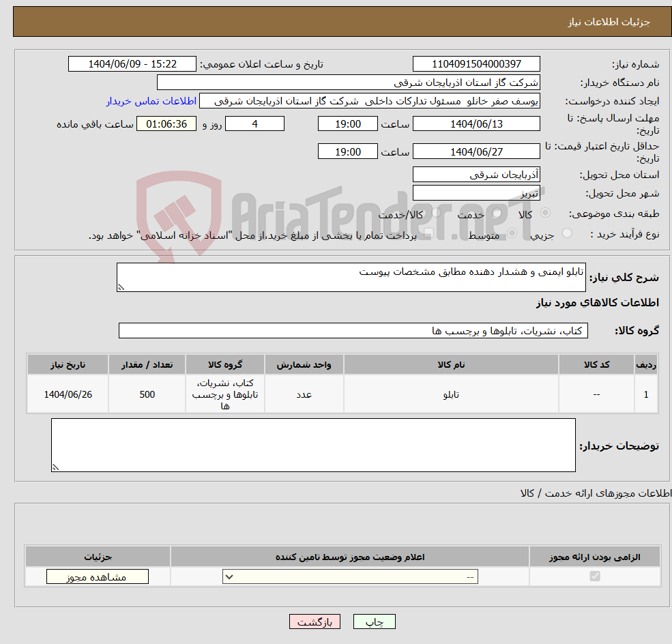This screenshot has width=672, height=644.
Task: Click the 1404/06/13 deadline date field
Action: pos(476,123)
